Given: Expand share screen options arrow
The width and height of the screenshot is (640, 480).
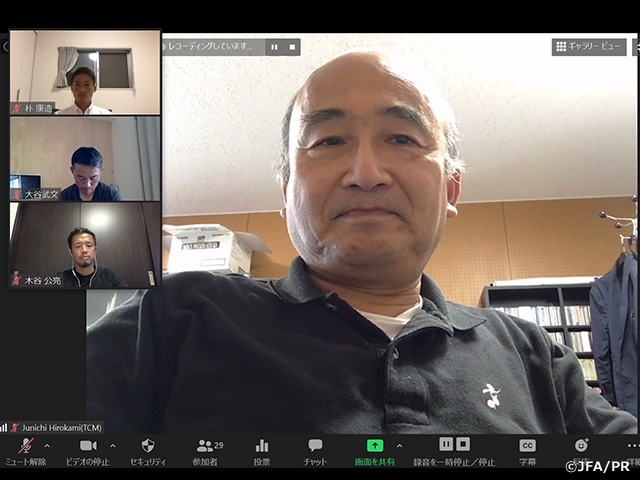Looking at the screenshot, I should point(399,446).
